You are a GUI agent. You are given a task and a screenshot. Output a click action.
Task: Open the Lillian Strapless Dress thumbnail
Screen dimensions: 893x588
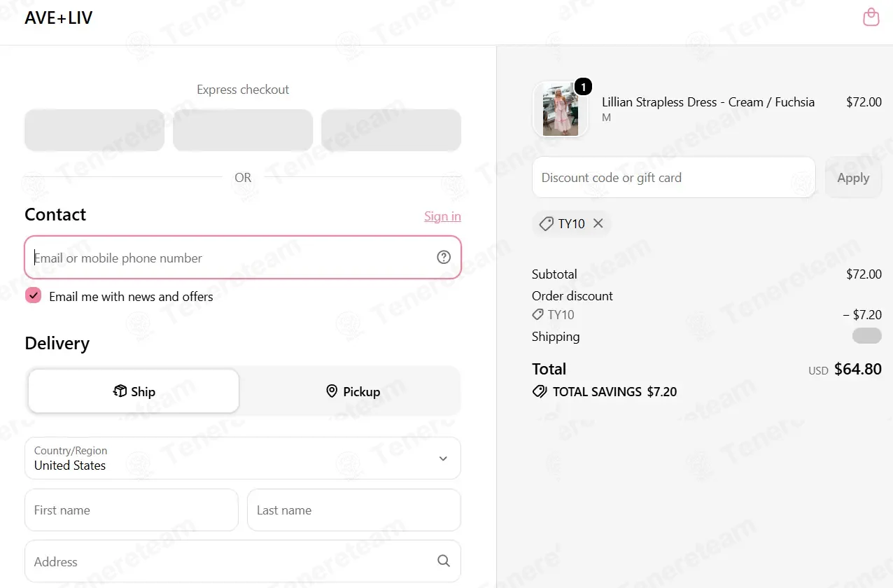coord(561,110)
